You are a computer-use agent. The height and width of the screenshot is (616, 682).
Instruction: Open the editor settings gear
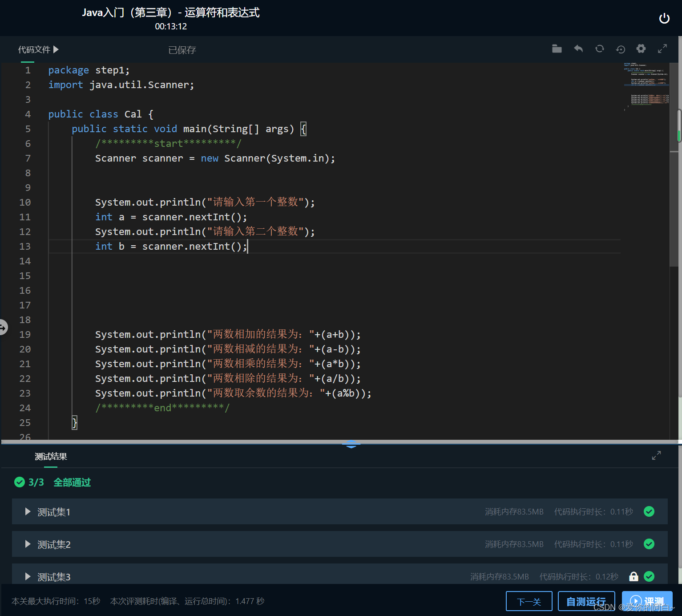[x=641, y=49]
